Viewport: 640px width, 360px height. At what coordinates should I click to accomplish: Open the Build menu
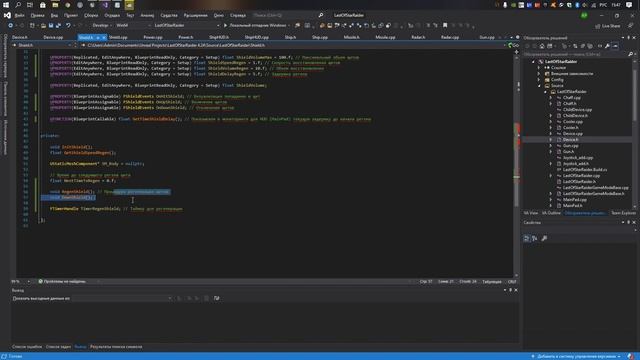[x=91, y=15]
